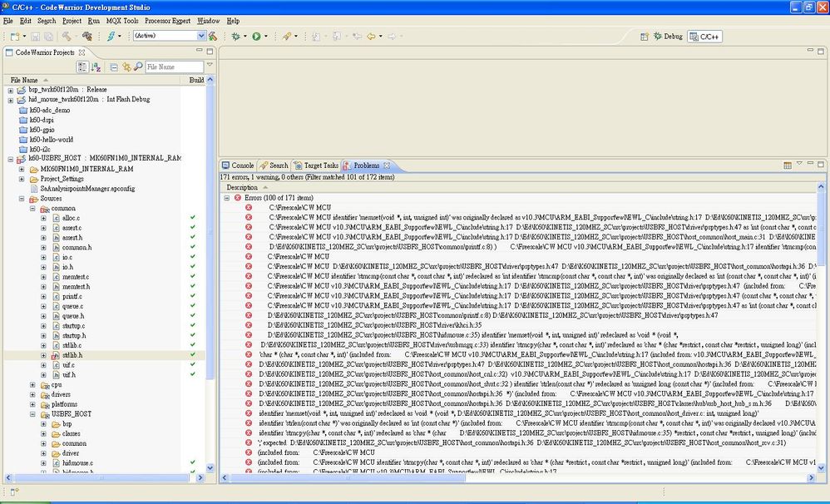
Task: Switch to the Debug perspective
Action: (668, 37)
